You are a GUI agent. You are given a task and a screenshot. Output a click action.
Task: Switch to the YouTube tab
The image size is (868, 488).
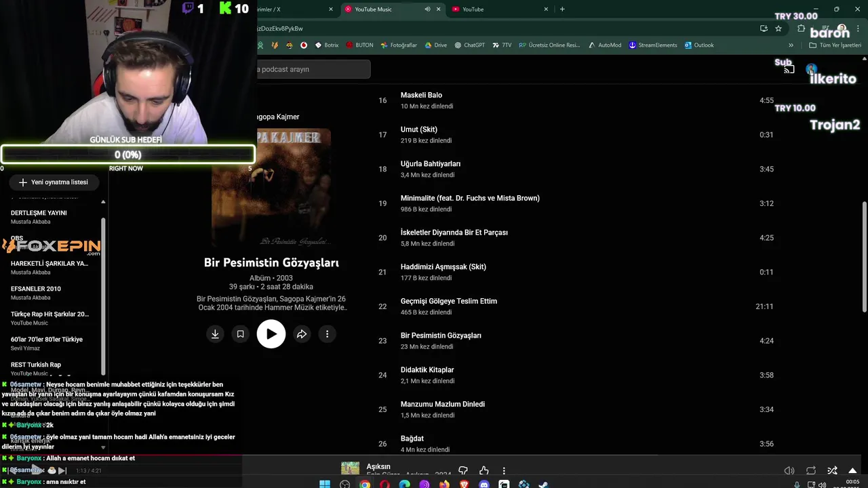click(499, 9)
